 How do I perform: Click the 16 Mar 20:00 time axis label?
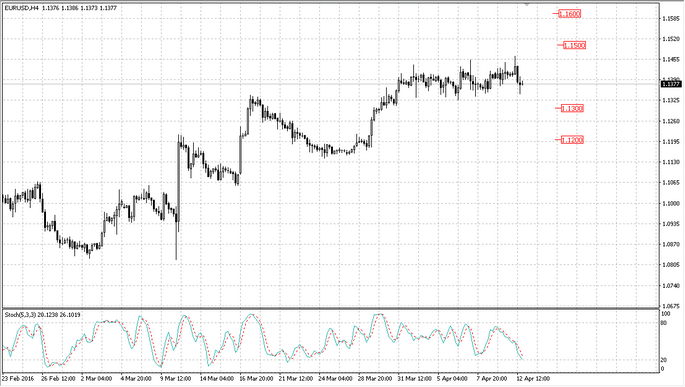(x=257, y=379)
